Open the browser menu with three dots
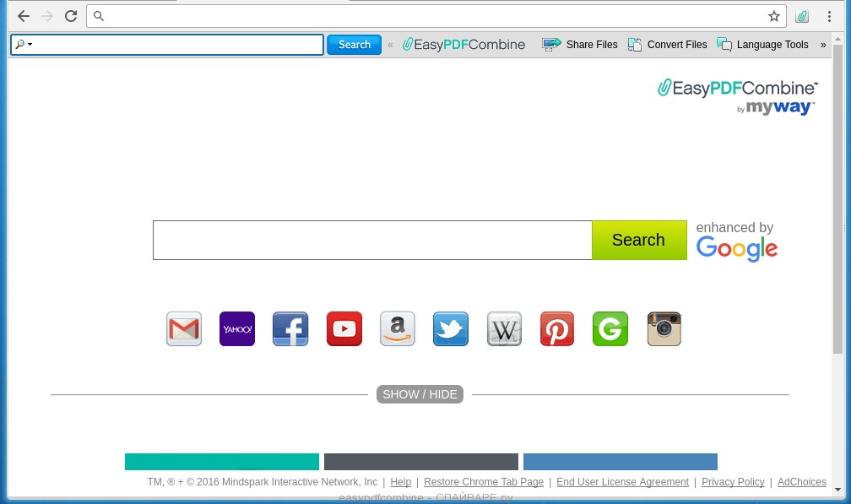Viewport: 851px width, 504px height. tap(830, 16)
